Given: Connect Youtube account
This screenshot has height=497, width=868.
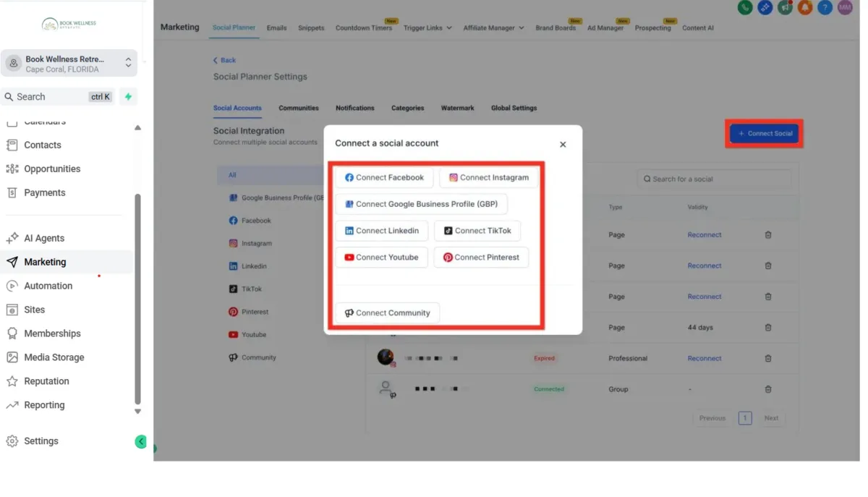Looking at the screenshot, I should point(382,258).
